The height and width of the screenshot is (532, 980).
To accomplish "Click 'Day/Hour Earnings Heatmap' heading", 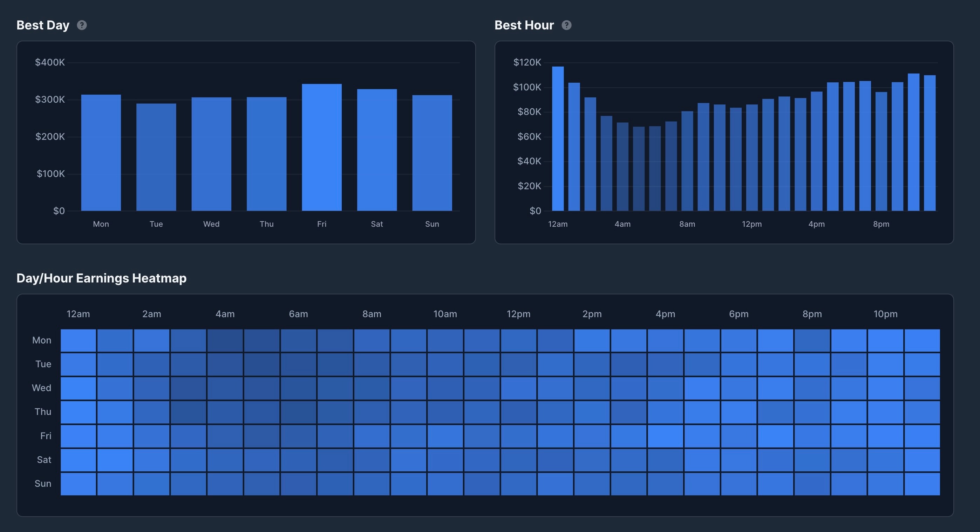I will (x=102, y=278).
